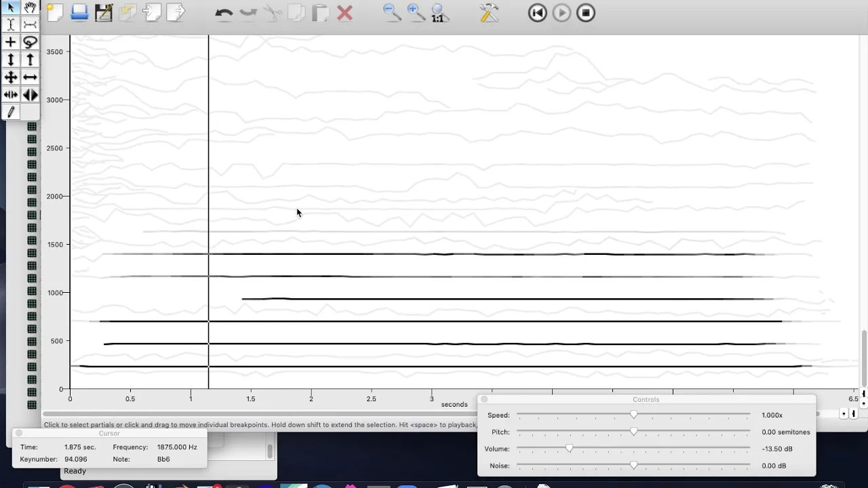
Task: Pick the lasso selection tool
Action: pyautogui.click(x=30, y=43)
